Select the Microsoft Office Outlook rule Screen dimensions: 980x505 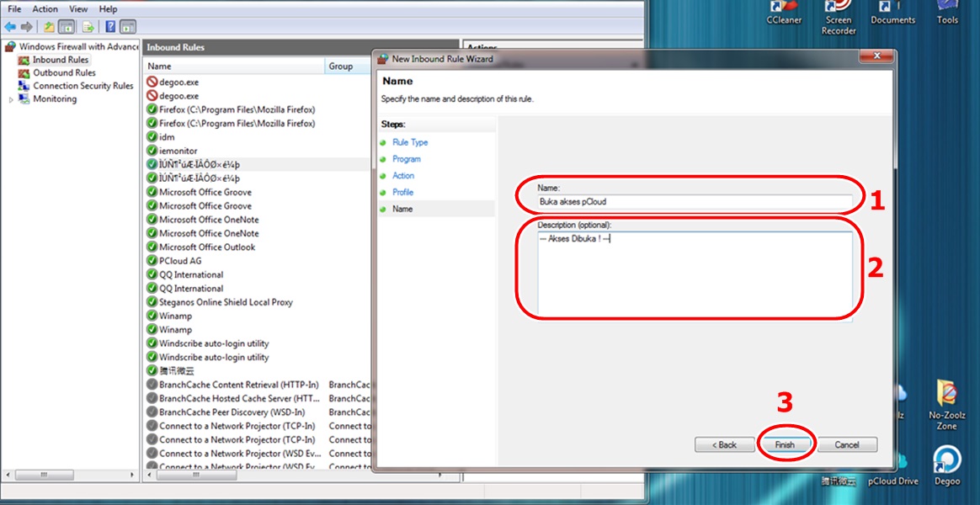coord(207,247)
